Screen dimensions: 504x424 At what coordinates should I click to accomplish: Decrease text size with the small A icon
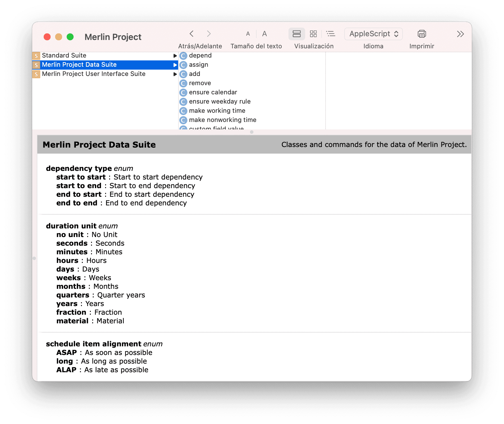coord(248,34)
